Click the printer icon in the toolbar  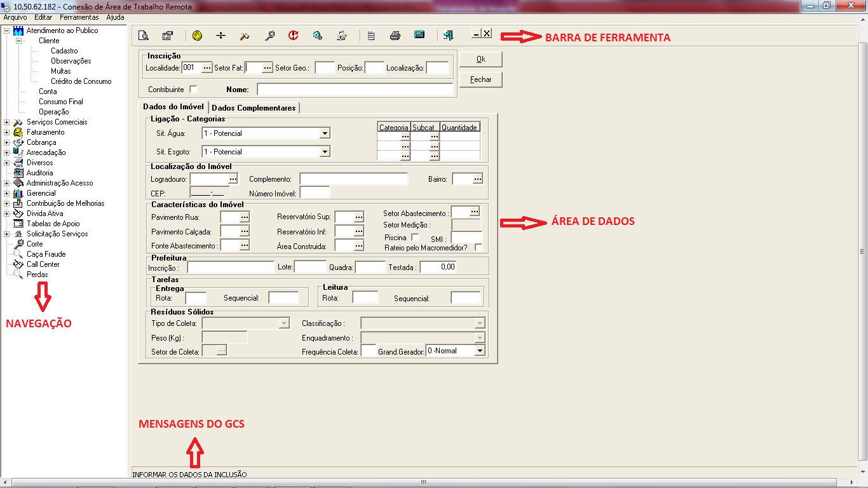click(x=395, y=36)
